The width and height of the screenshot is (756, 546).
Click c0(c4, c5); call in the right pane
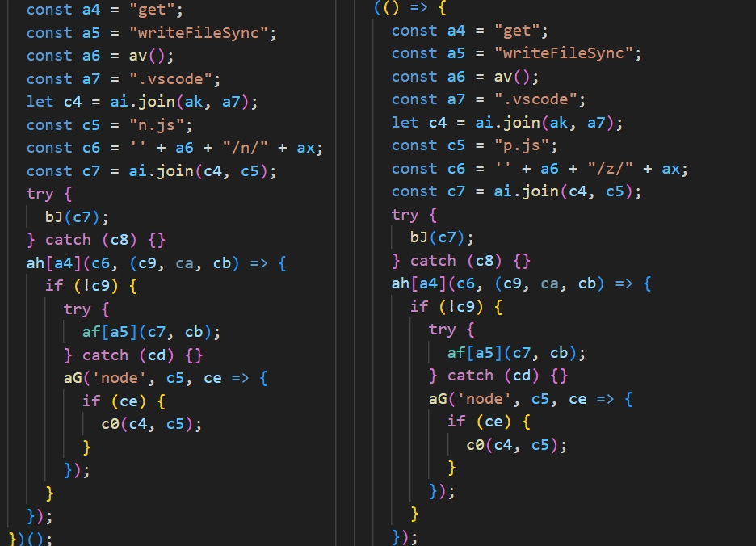coord(516,445)
